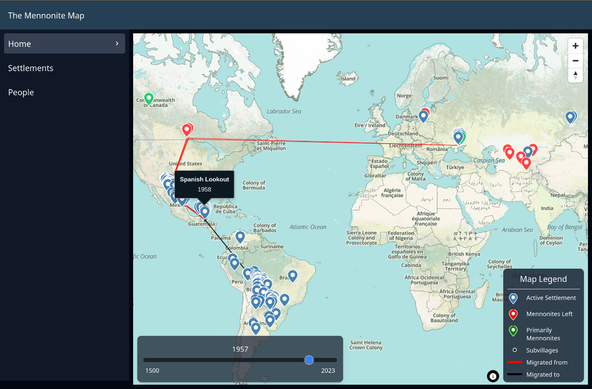The height and width of the screenshot is (389, 592).
Task: Zoom out using the map minus button
Action: click(x=575, y=61)
